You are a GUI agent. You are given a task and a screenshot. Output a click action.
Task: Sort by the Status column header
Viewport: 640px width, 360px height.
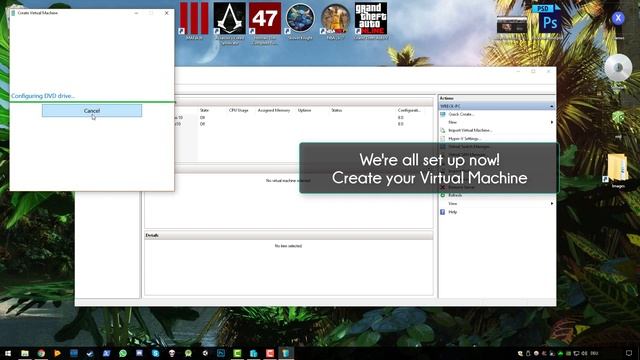click(337, 110)
